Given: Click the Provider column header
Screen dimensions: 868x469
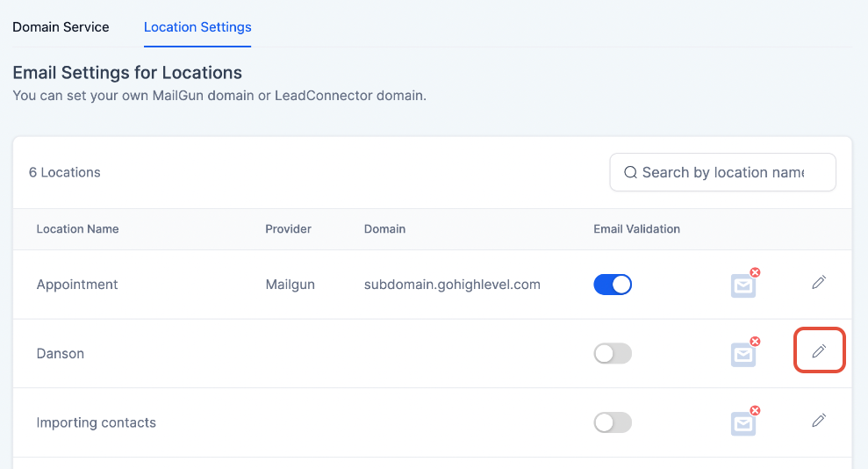Looking at the screenshot, I should click(288, 229).
